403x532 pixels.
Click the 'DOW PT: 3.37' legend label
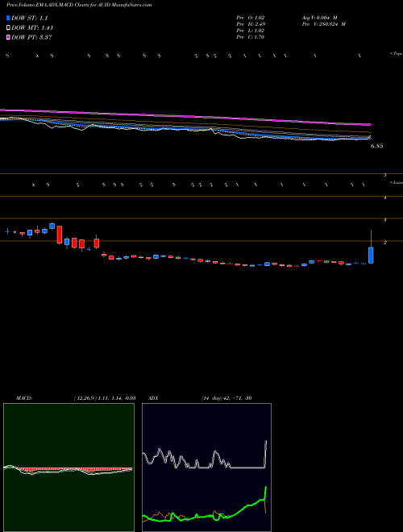pos(31,37)
